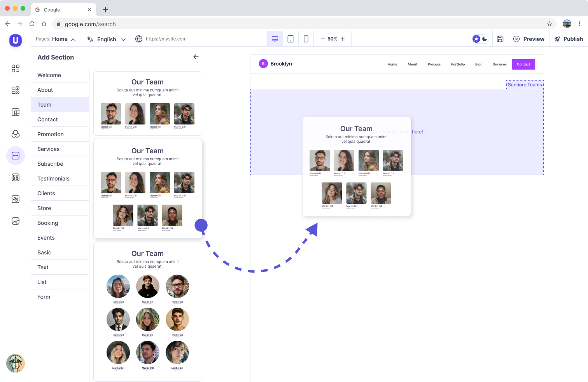This screenshot has height=382, width=588.
Task: Toggle tablet preview mode
Action: tap(290, 39)
